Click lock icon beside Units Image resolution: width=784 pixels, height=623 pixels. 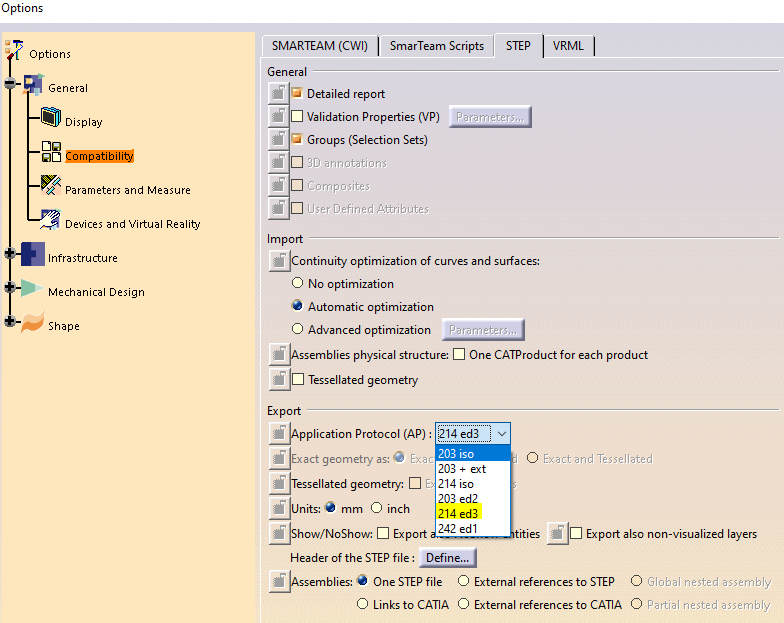coord(280,508)
